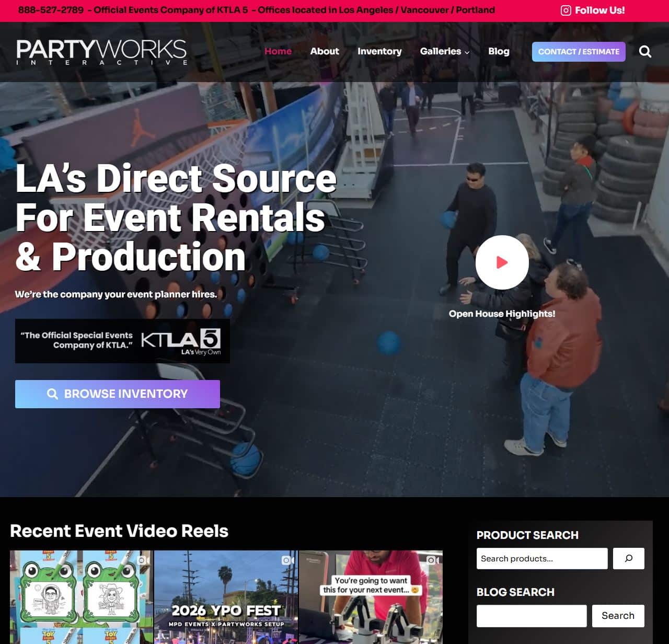Focus the Search products input field

click(542, 558)
